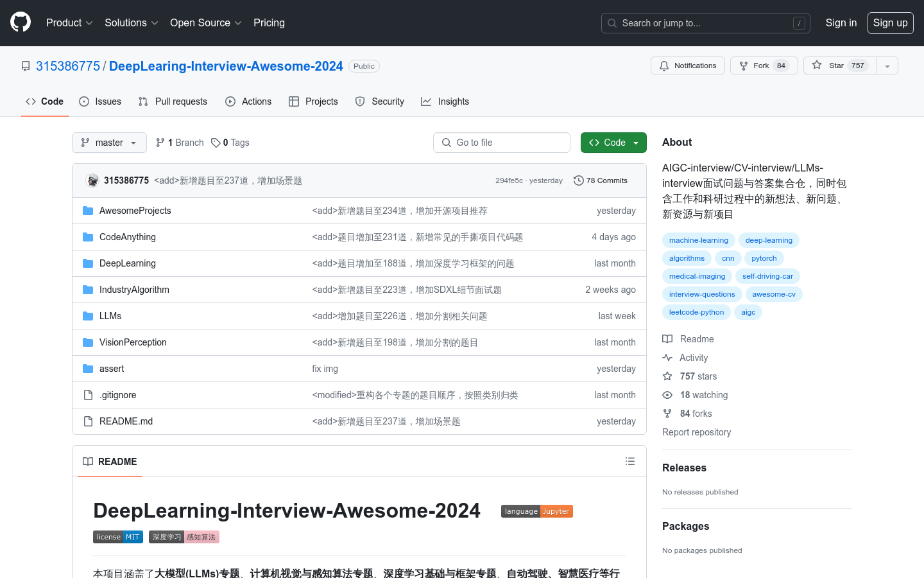Click the GitHub logo icon
Screen dimensions: 924x578
(x=21, y=22)
